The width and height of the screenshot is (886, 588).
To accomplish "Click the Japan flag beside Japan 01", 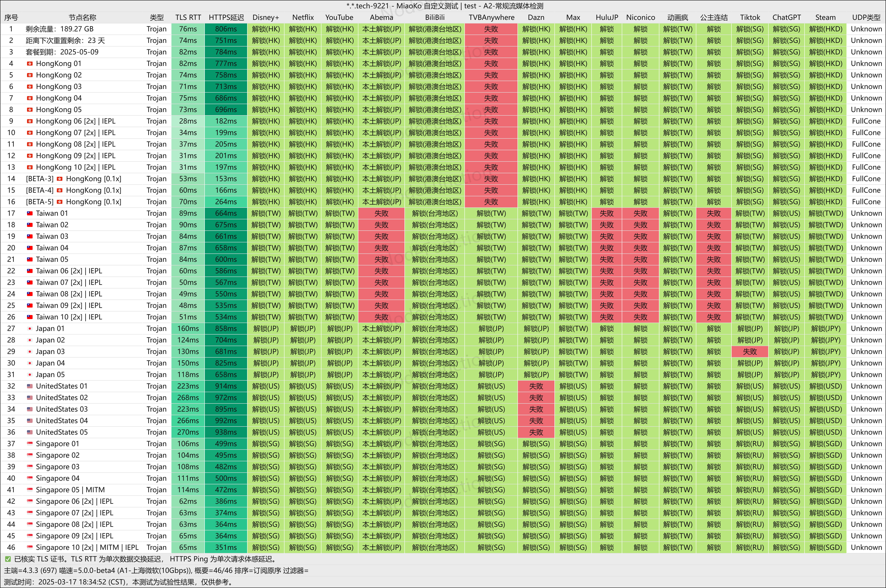I will point(30,329).
